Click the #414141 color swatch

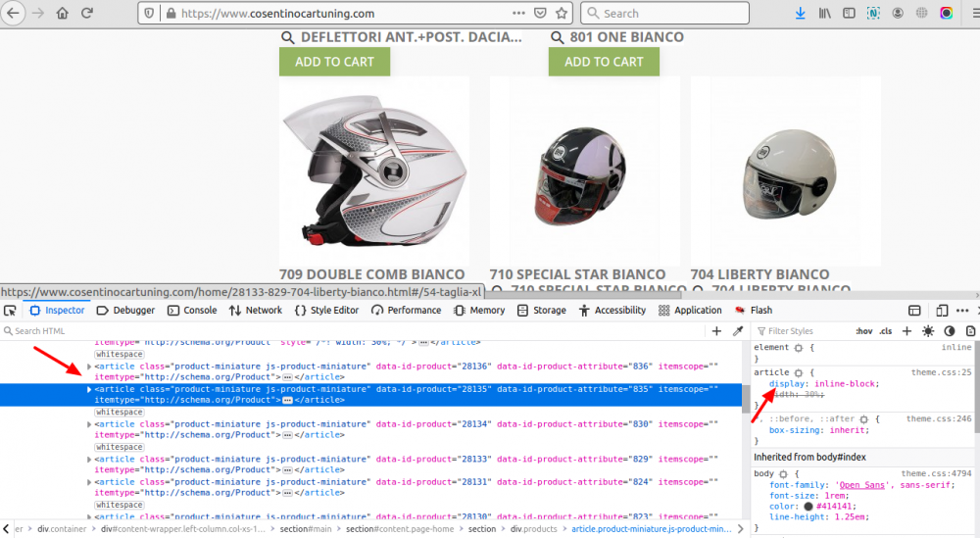[808, 507]
